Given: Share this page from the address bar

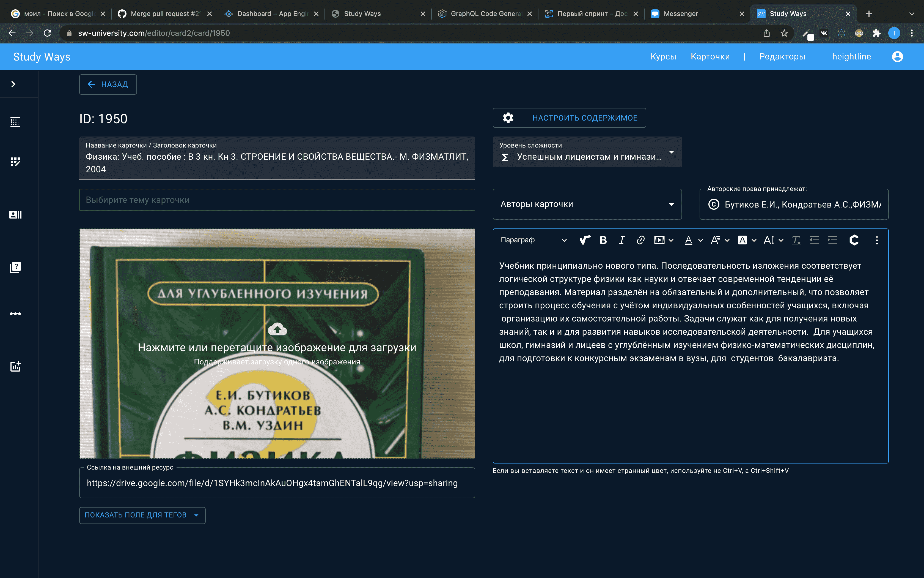Looking at the screenshot, I should [x=766, y=33].
